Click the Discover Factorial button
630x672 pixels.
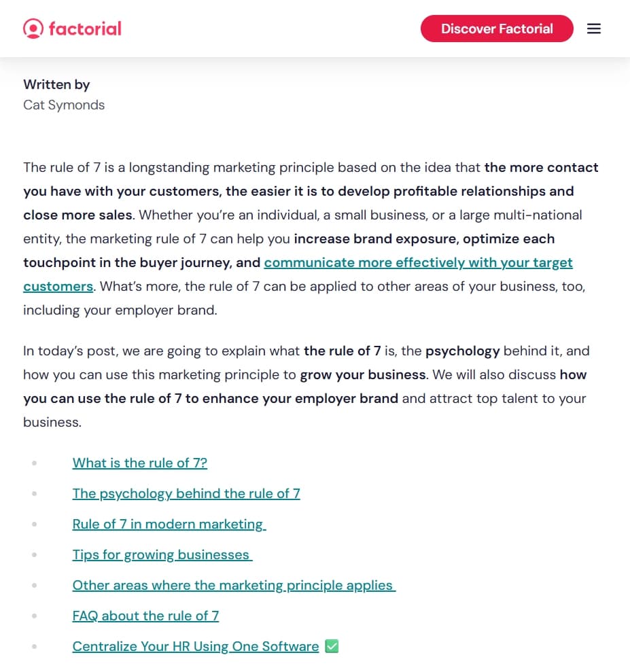pyautogui.click(x=497, y=29)
